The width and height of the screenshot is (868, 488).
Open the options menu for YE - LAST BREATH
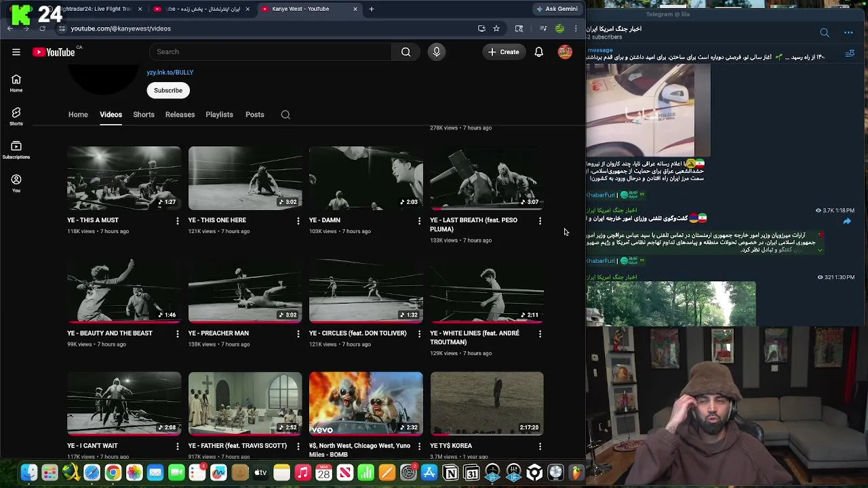tap(540, 221)
